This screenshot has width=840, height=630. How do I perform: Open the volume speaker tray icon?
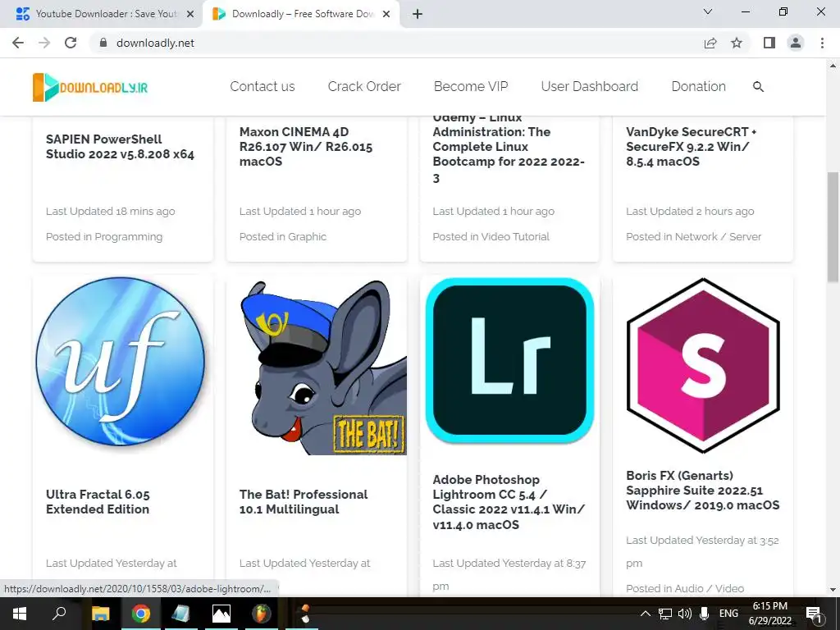point(684,614)
